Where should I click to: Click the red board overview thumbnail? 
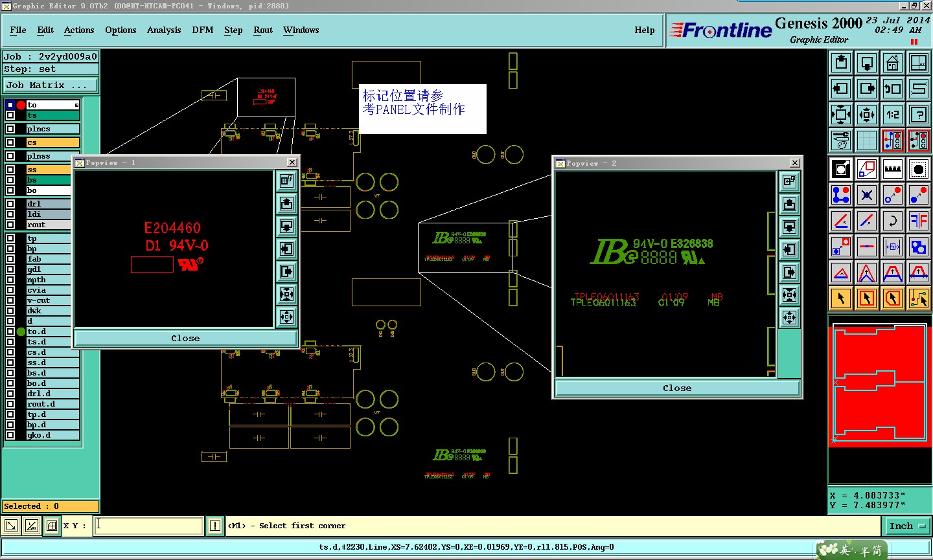(880, 386)
